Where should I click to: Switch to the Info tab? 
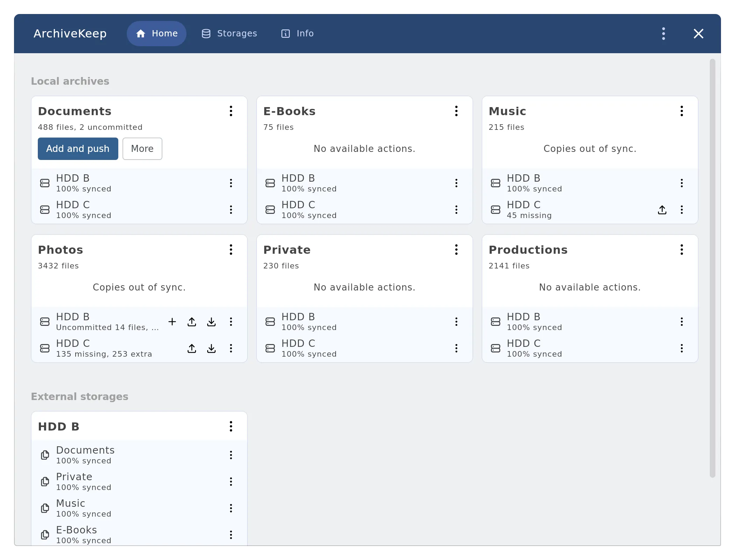click(297, 34)
